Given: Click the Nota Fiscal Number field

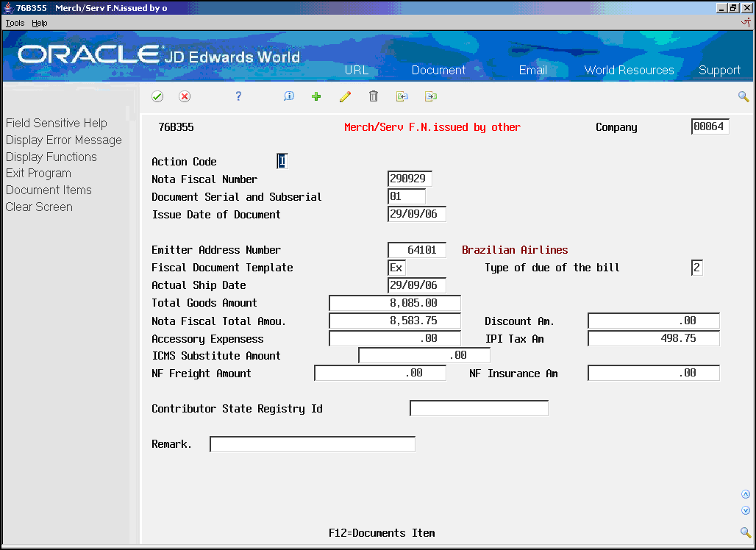Looking at the screenshot, I should point(410,179).
